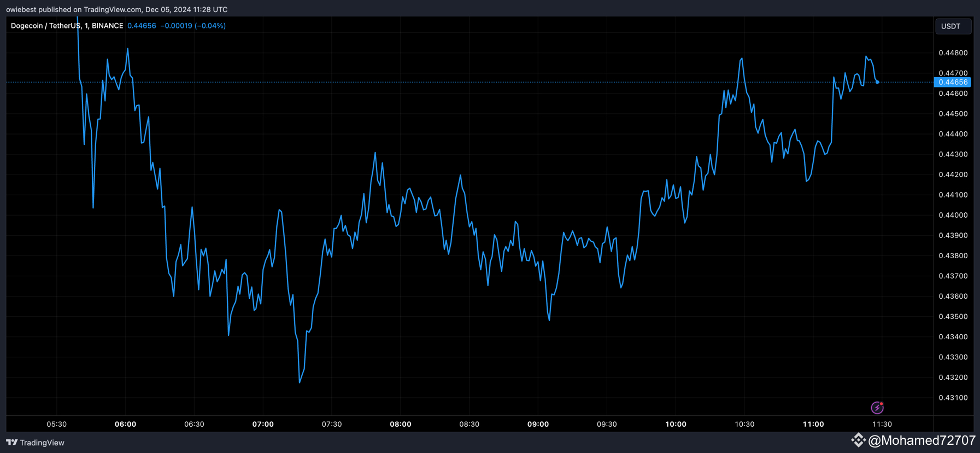Click the 11:30 time axis label
The image size is (980, 453).
click(x=882, y=424)
